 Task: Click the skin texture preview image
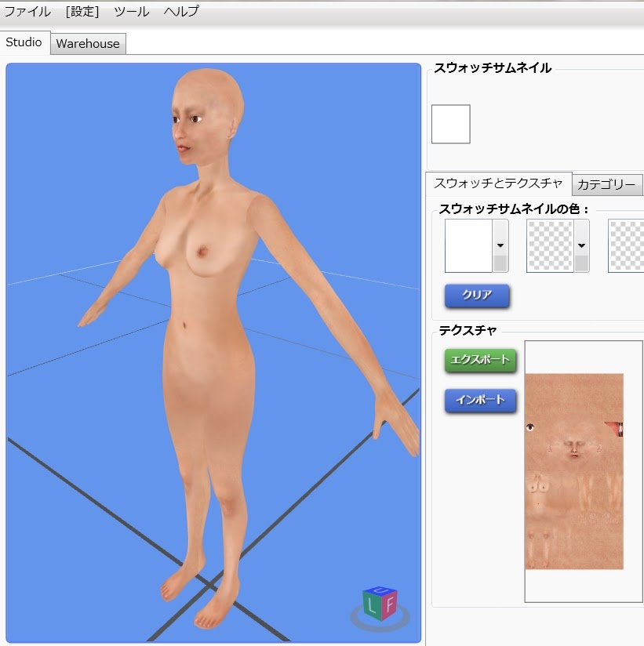(574, 470)
